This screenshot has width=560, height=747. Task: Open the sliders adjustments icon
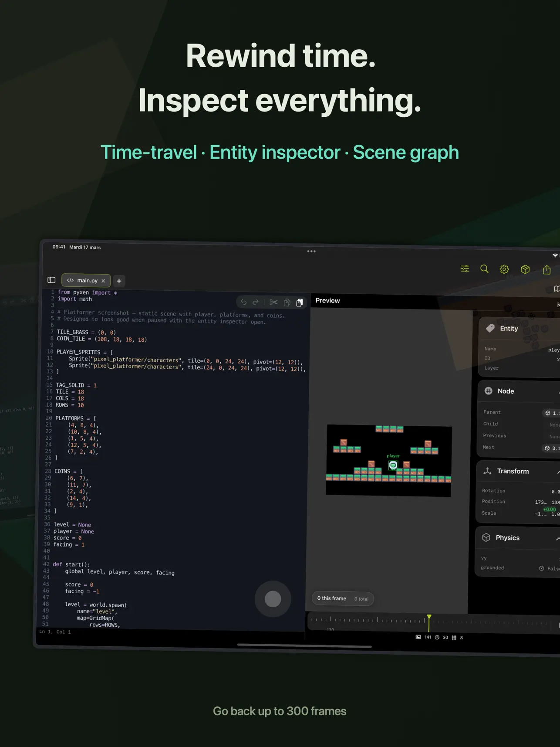tap(465, 269)
